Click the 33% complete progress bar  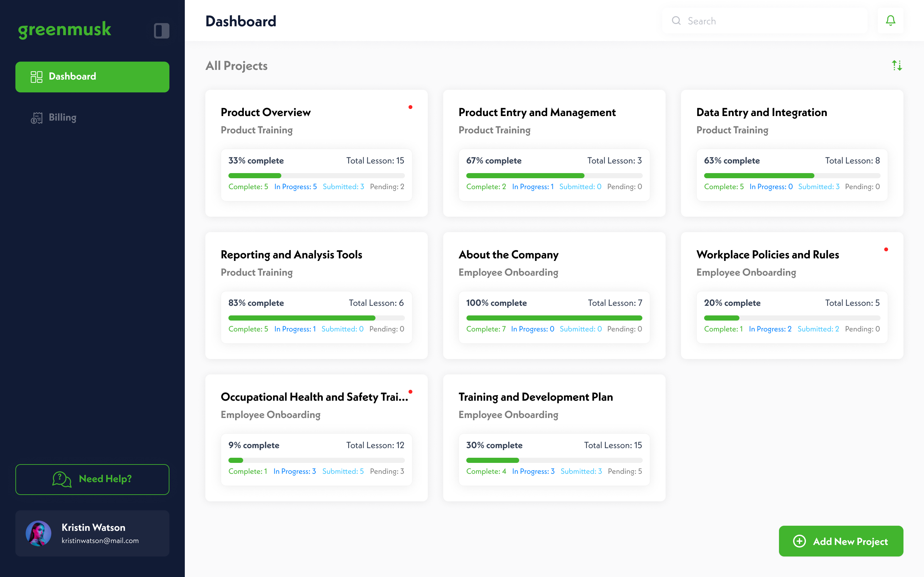316,176
